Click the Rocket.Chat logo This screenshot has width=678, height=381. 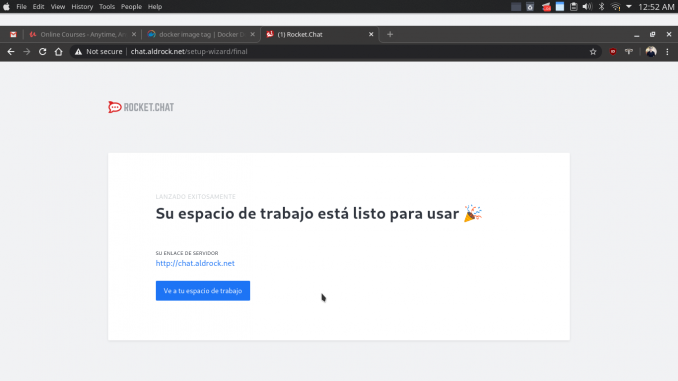tap(141, 107)
